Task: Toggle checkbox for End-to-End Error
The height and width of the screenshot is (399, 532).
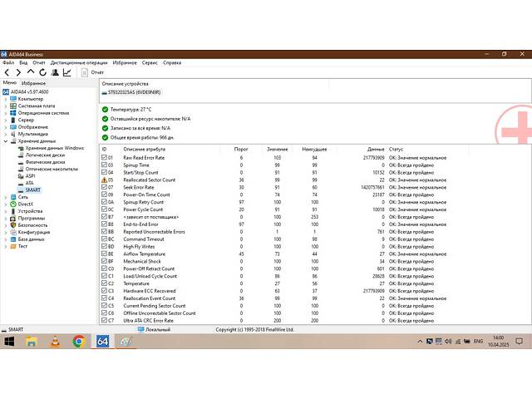Action: 104,224
